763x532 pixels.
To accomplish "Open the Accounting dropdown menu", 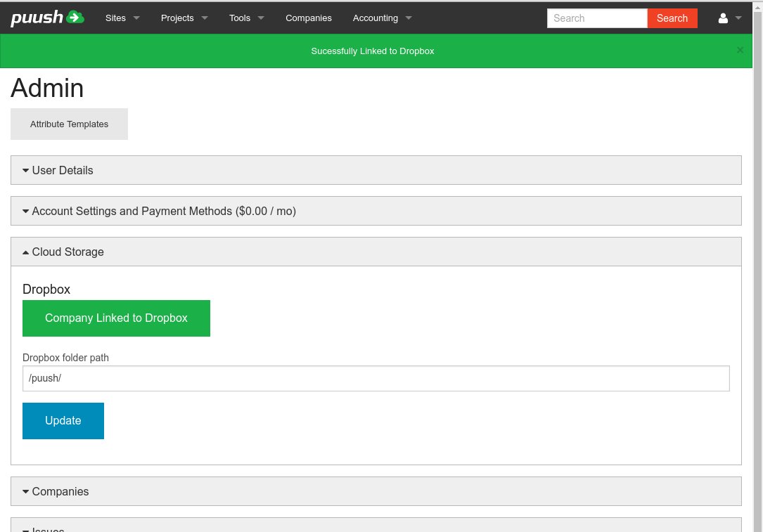I will pyautogui.click(x=382, y=18).
